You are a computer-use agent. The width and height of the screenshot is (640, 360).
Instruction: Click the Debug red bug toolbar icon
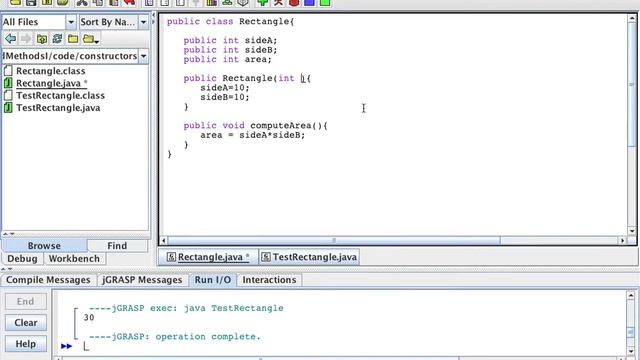coord(293,2)
